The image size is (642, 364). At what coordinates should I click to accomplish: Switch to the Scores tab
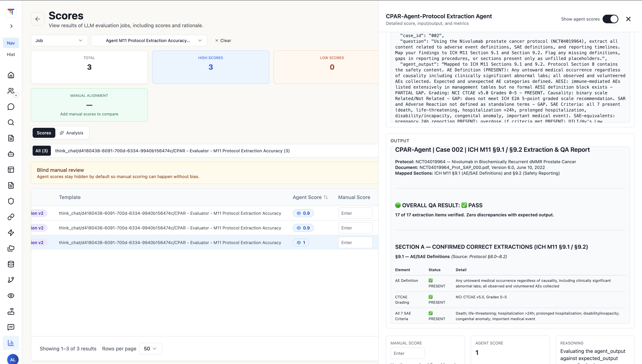(44, 133)
